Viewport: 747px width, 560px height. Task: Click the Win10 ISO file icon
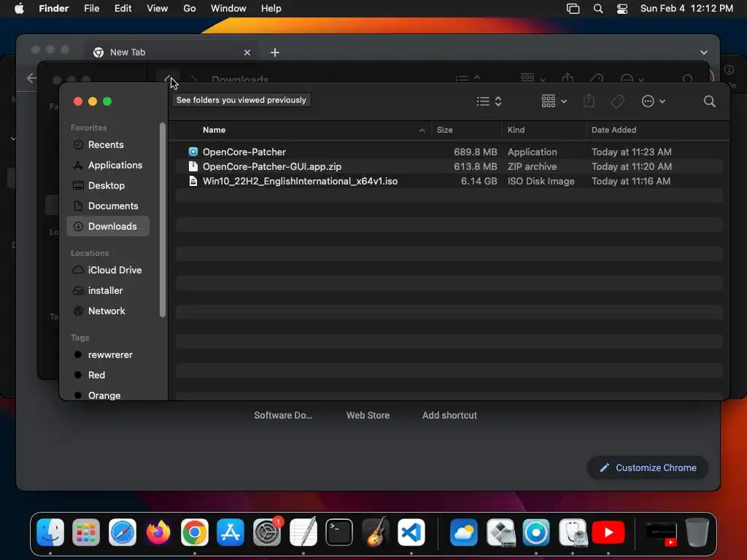[193, 182]
